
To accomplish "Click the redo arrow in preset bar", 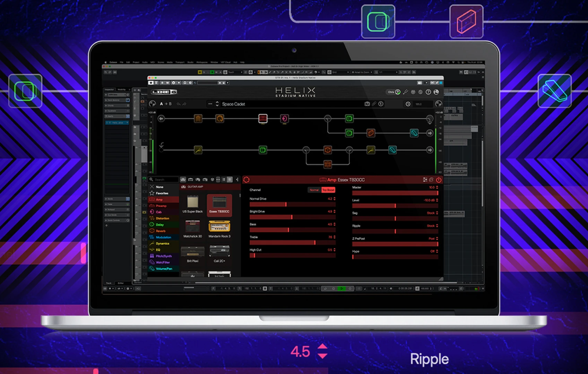I will click(x=184, y=104).
